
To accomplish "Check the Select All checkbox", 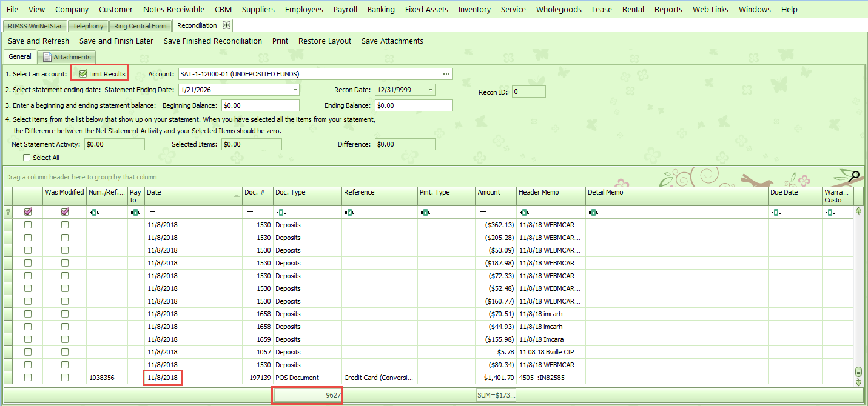I will pos(27,158).
